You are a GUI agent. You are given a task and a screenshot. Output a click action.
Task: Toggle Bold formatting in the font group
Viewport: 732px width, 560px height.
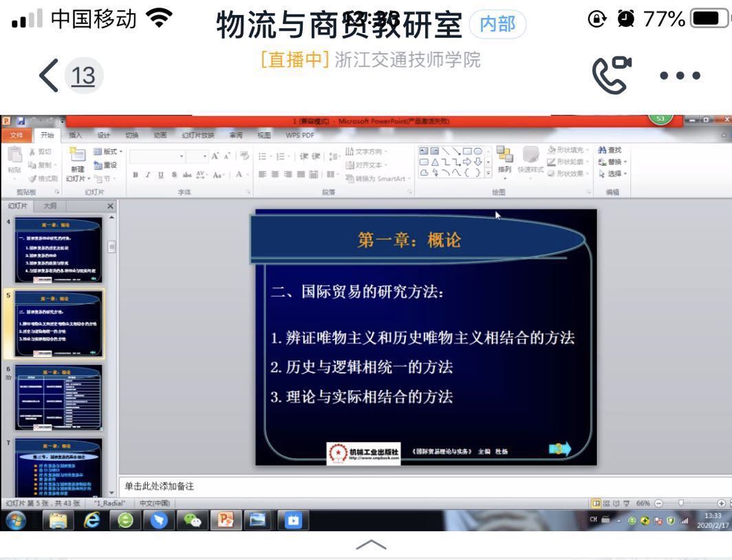pyautogui.click(x=136, y=175)
